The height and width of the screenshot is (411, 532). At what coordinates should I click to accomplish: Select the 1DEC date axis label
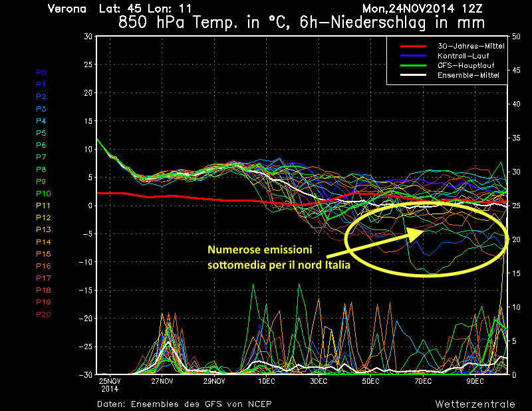(x=267, y=381)
